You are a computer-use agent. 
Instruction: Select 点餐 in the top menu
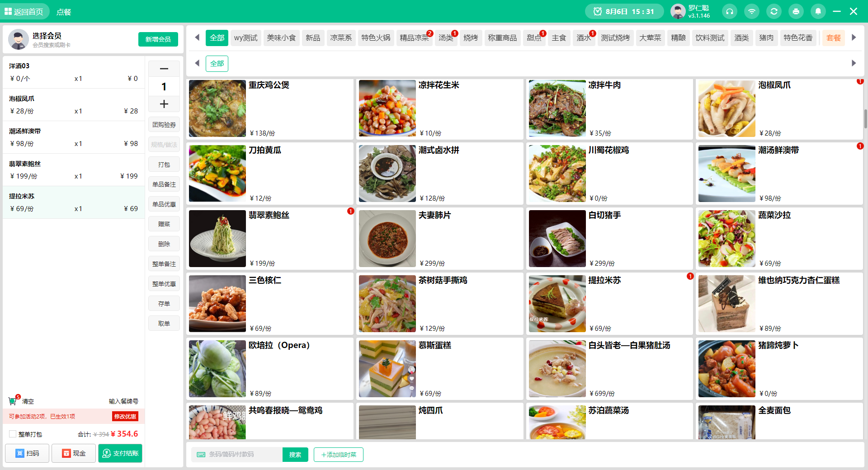(x=64, y=11)
